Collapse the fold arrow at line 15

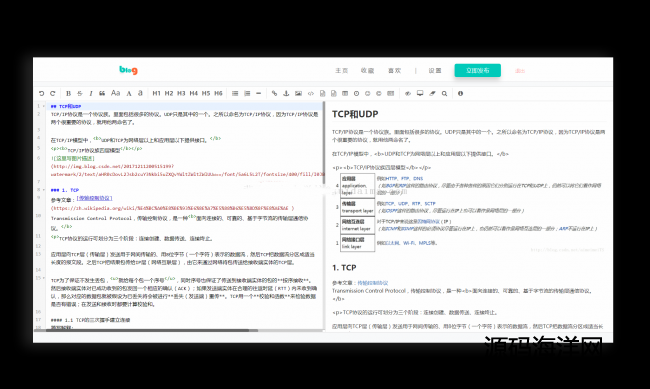pyautogui.click(x=44, y=278)
